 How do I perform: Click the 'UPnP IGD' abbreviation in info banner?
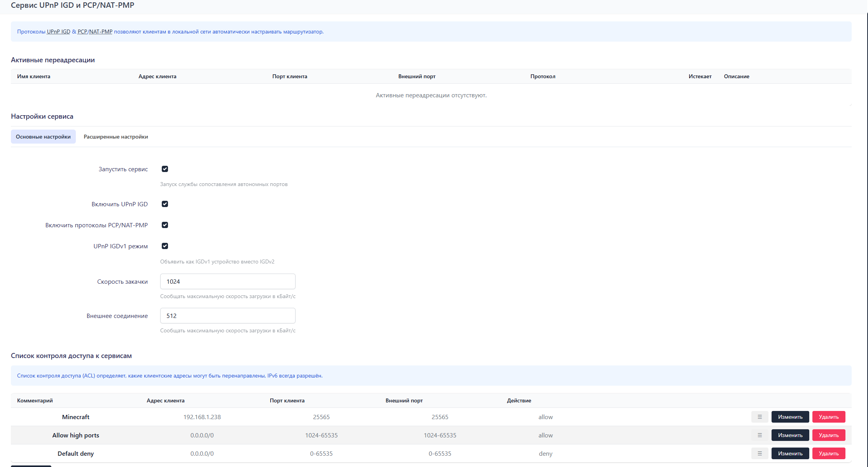coord(58,32)
